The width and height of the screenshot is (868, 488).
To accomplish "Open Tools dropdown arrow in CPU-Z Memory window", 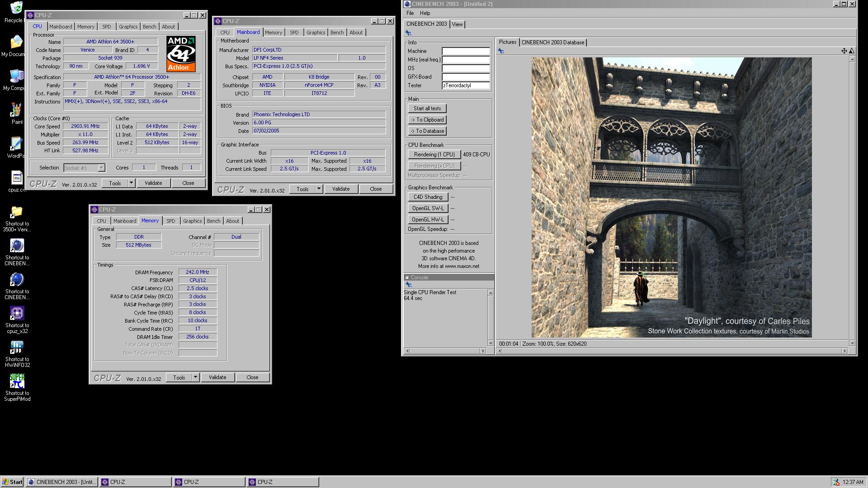I will point(195,377).
